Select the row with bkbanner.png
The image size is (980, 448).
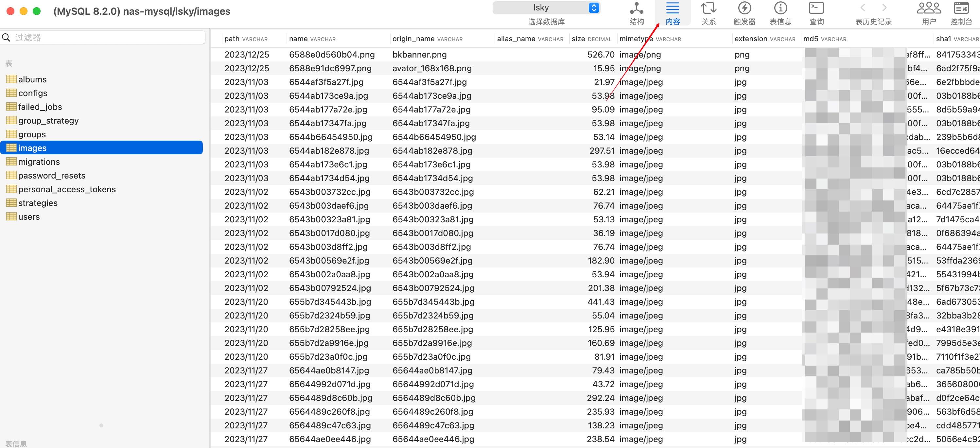coord(419,55)
